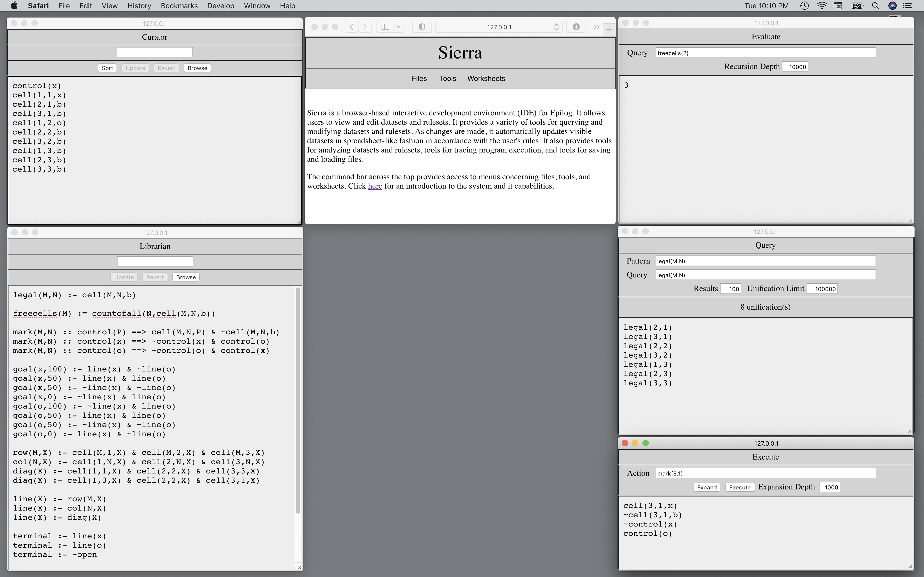Screen dimensions: 924x577
Task: Expand the sidebar button dropdown chevron
Action: (x=398, y=27)
